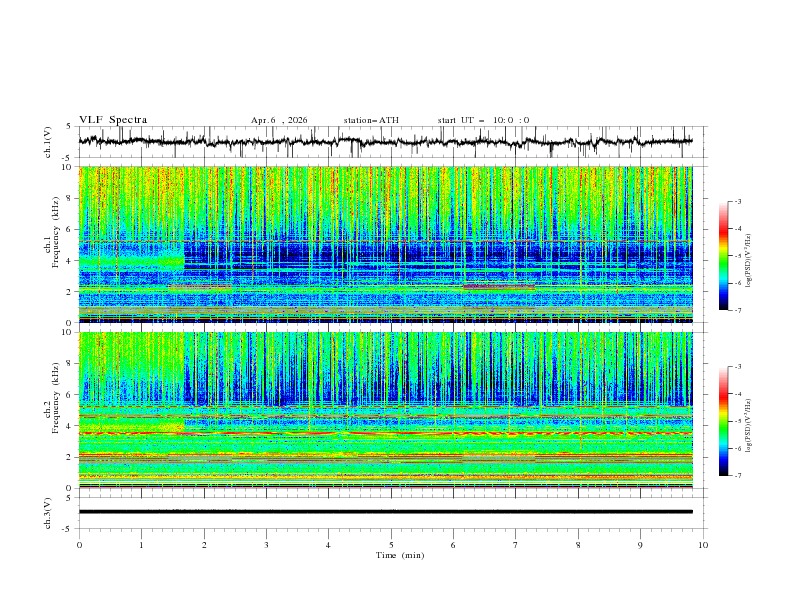Click the "ch.3(V)" axis label

[x=48, y=513]
